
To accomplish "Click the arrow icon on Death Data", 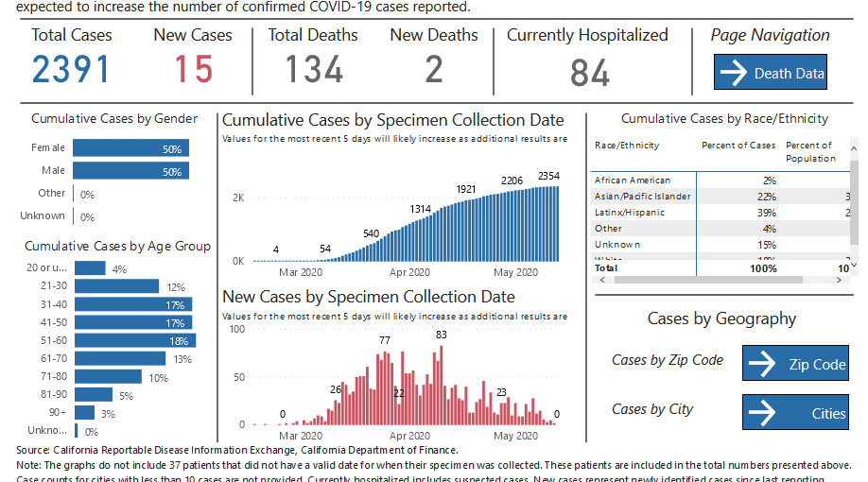I will (x=734, y=73).
